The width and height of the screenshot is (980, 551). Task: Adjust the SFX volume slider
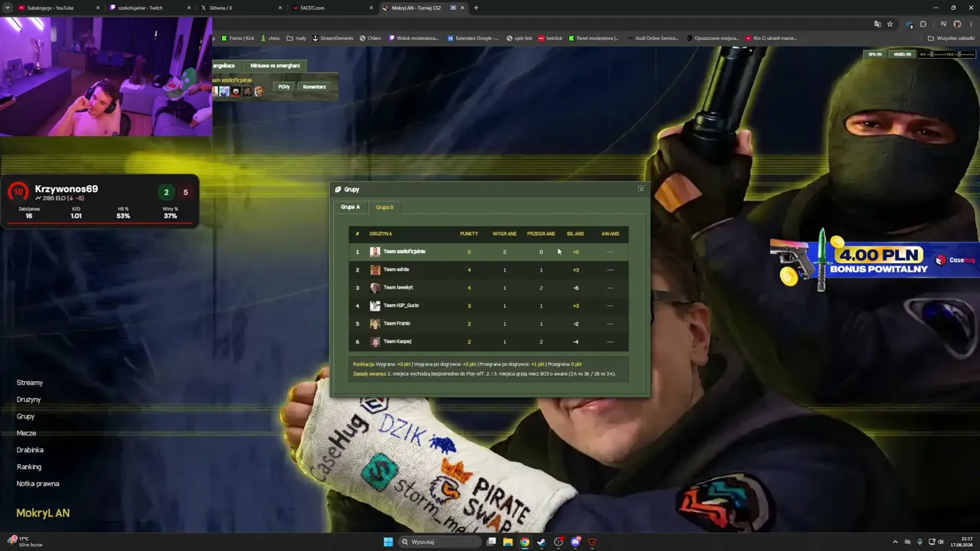(x=936, y=54)
